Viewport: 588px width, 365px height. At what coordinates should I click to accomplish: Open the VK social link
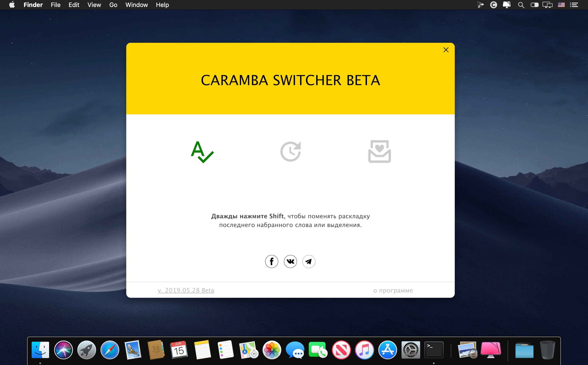[x=290, y=262]
